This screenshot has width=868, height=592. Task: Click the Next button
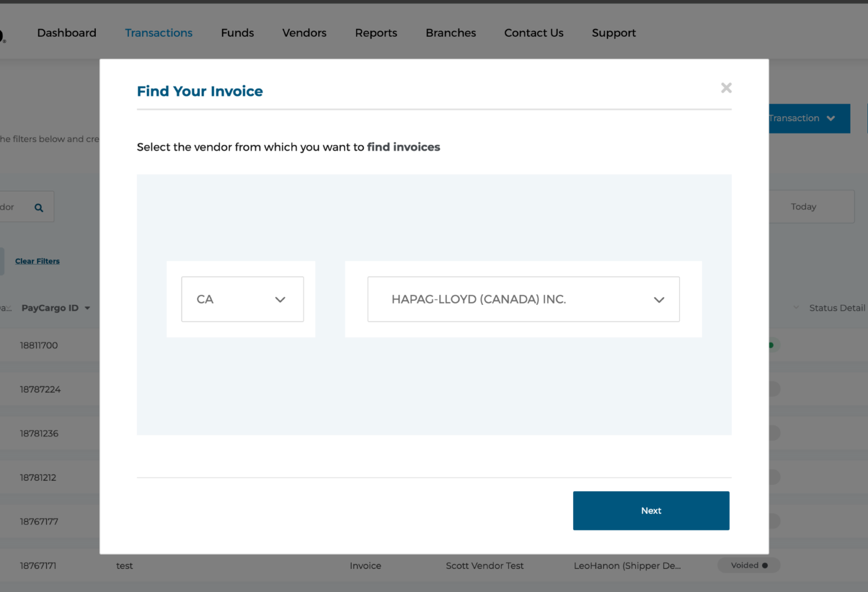click(x=650, y=510)
